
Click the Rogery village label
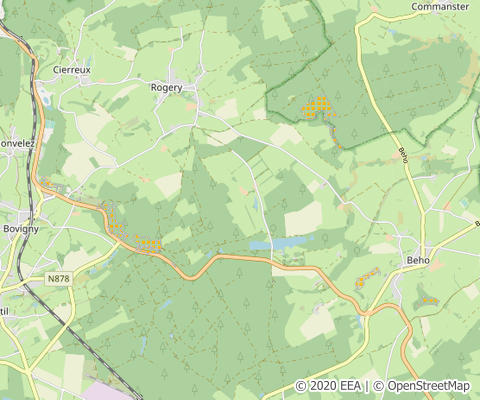click(x=167, y=88)
